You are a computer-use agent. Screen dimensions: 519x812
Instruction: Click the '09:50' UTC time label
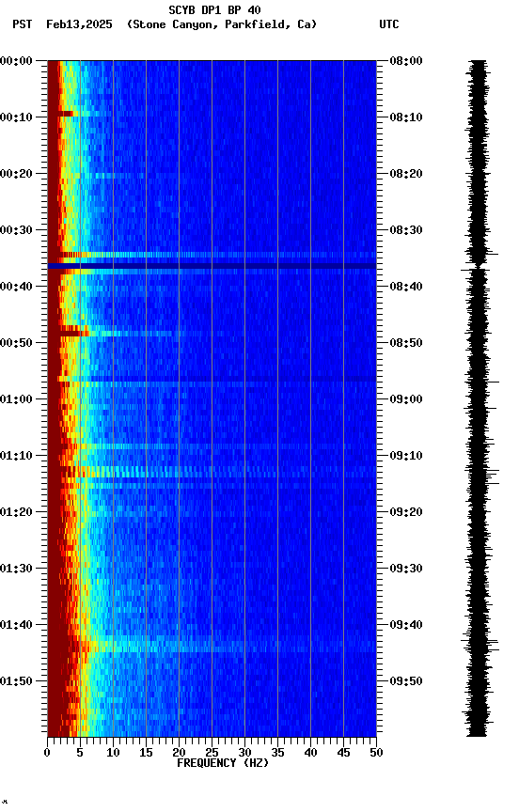[x=406, y=682]
